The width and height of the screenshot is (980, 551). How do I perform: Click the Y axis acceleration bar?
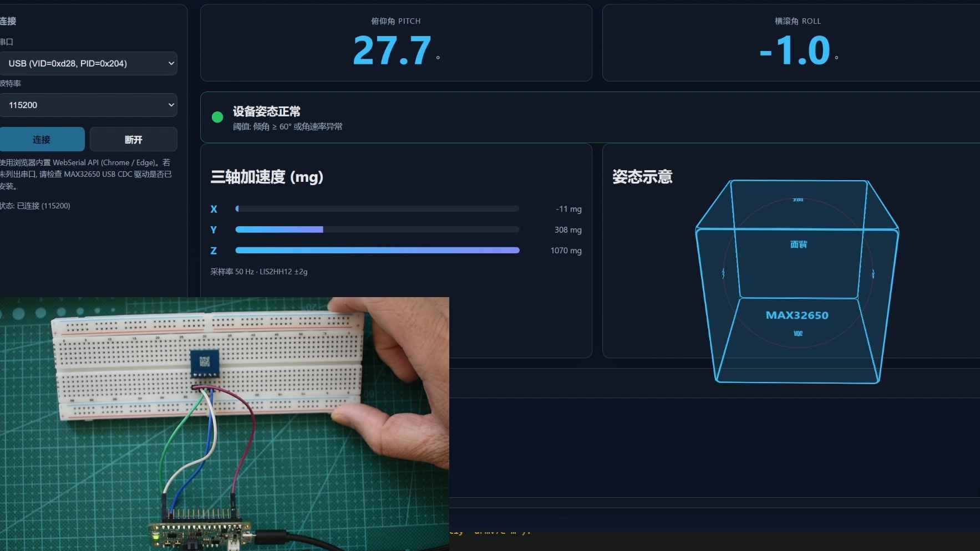377,229
